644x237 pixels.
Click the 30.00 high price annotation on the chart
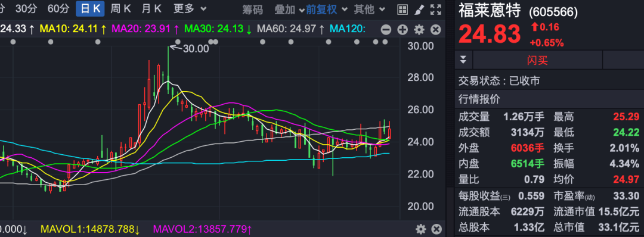196,48
